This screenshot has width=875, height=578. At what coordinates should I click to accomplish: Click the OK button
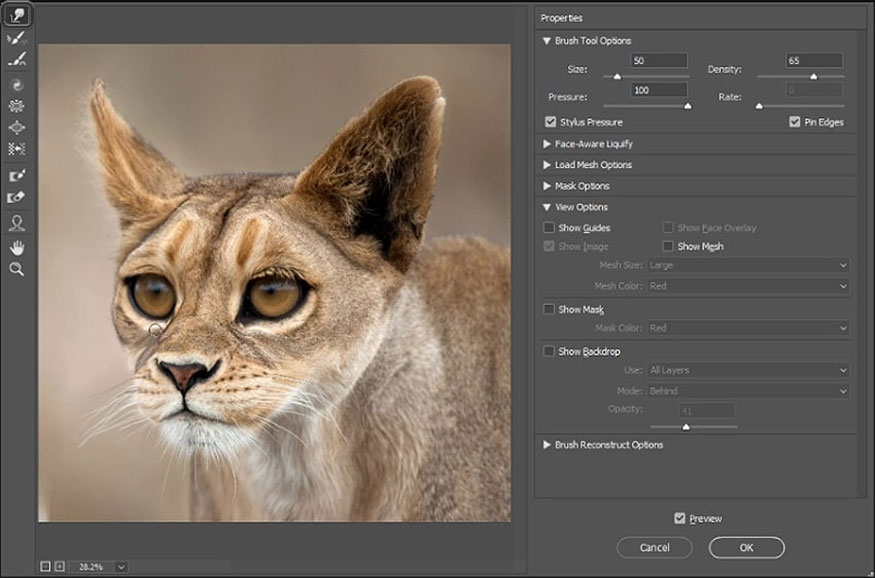tap(746, 547)
